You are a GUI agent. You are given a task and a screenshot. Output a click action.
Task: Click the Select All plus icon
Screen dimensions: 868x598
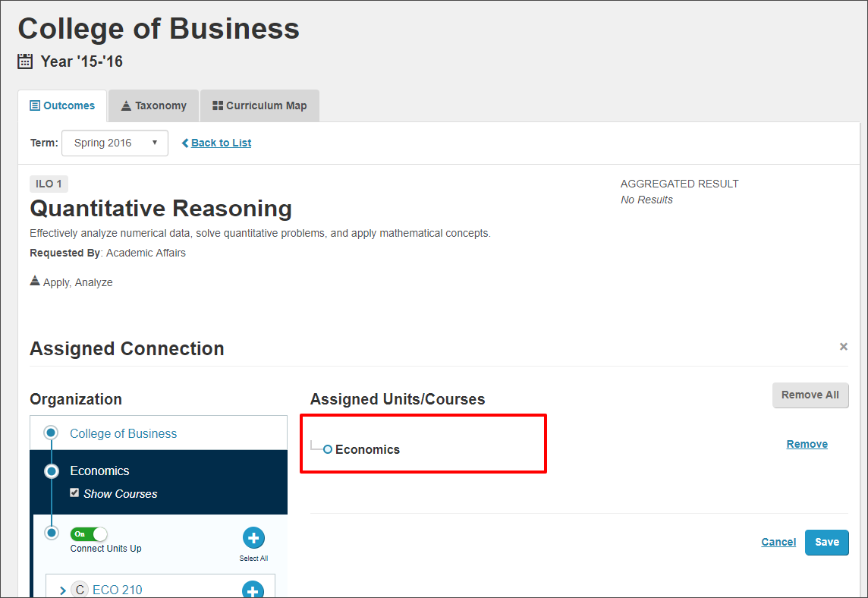(x=253, y=537)
